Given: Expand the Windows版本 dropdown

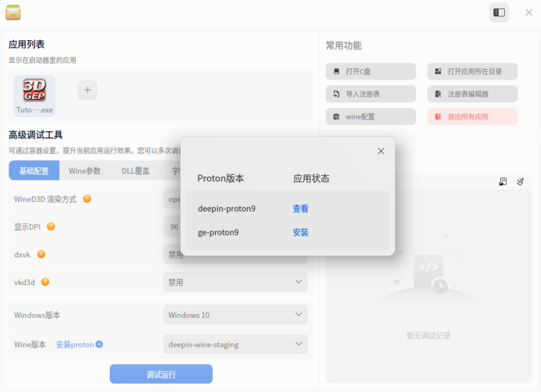Looking at the screenshot, I should point(235,315).
